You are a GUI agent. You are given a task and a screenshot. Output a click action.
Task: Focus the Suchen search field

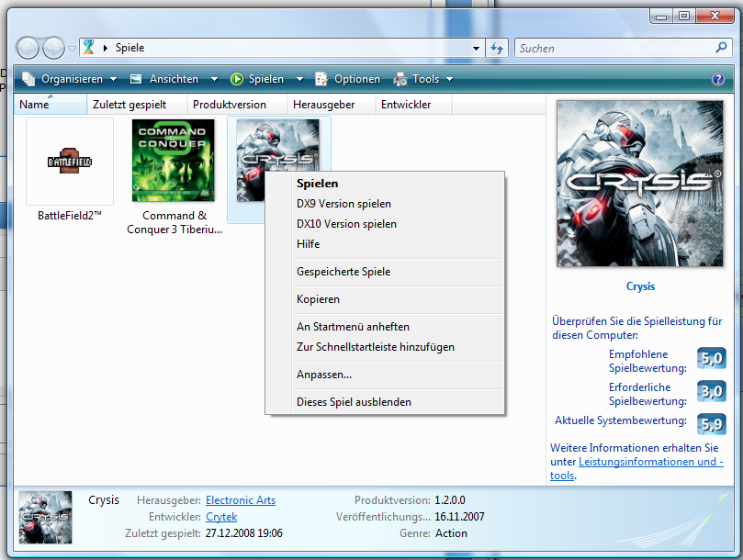point(615,48)
